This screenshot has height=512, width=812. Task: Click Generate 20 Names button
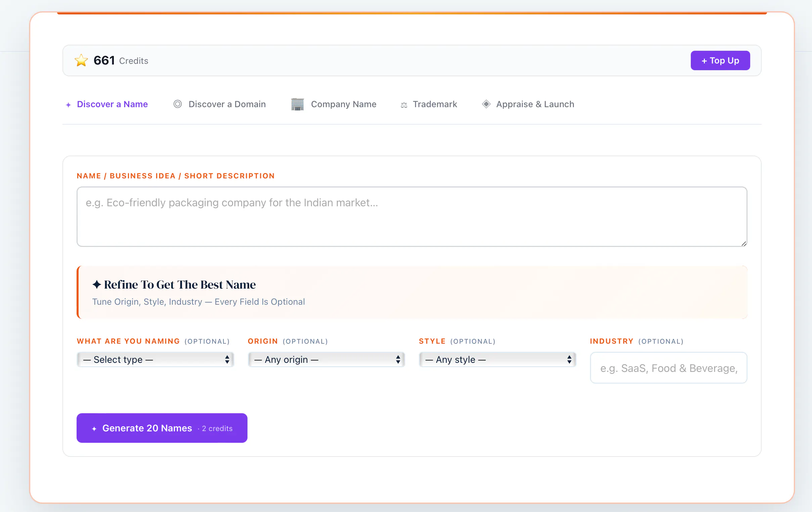[x=162, y=428]
